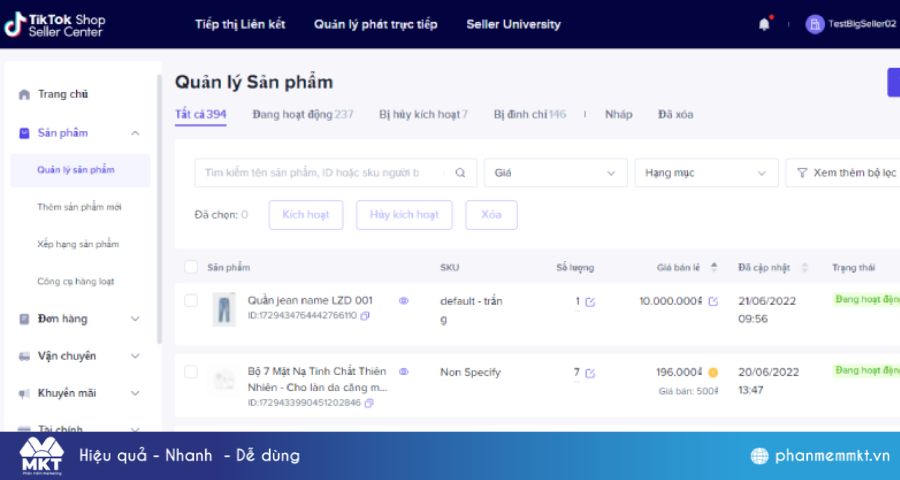This screenshot has width=900, height=480.
Task: Open the TestBigSeller02 account avatar
Action: tap(814, 24)
